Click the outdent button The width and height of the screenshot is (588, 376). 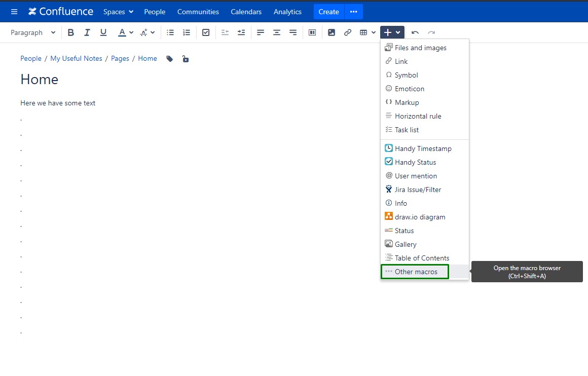(225, 32)
